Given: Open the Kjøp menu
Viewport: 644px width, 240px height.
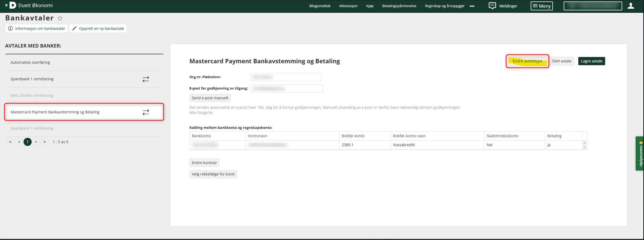Looking at the screenshot, I should (x=370, y=6).
